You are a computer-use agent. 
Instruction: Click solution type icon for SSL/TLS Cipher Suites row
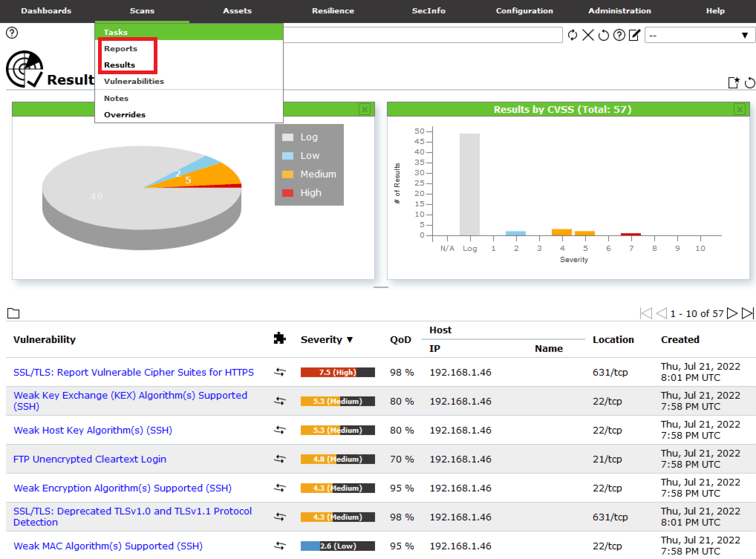(x=280, y=372)
